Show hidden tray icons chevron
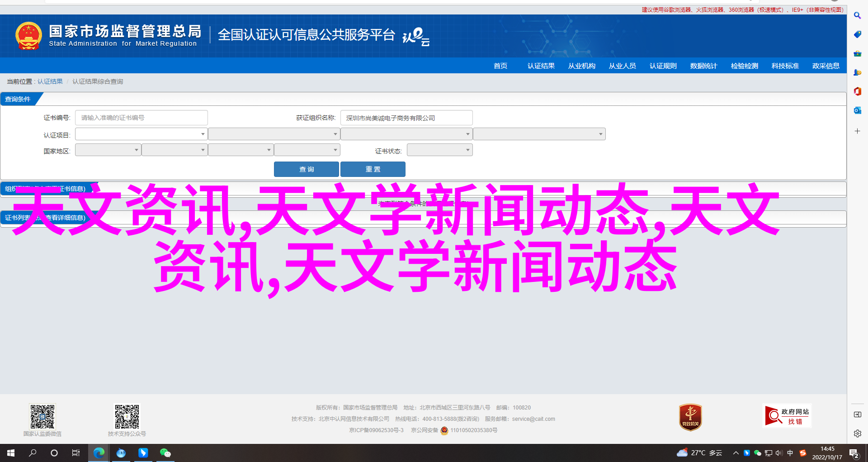The width and height of the screenshot is (868, 462). (736, 453)
